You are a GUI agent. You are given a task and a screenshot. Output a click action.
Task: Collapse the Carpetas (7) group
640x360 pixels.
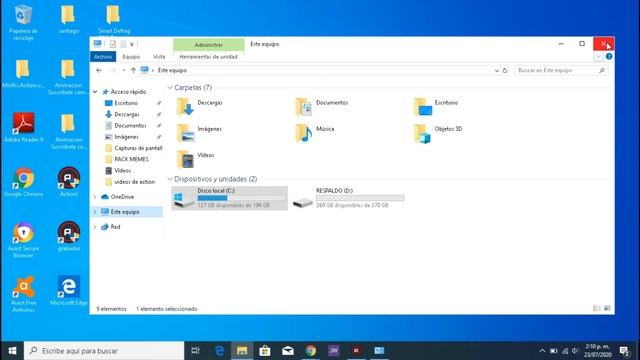click(x=170, y=88)
